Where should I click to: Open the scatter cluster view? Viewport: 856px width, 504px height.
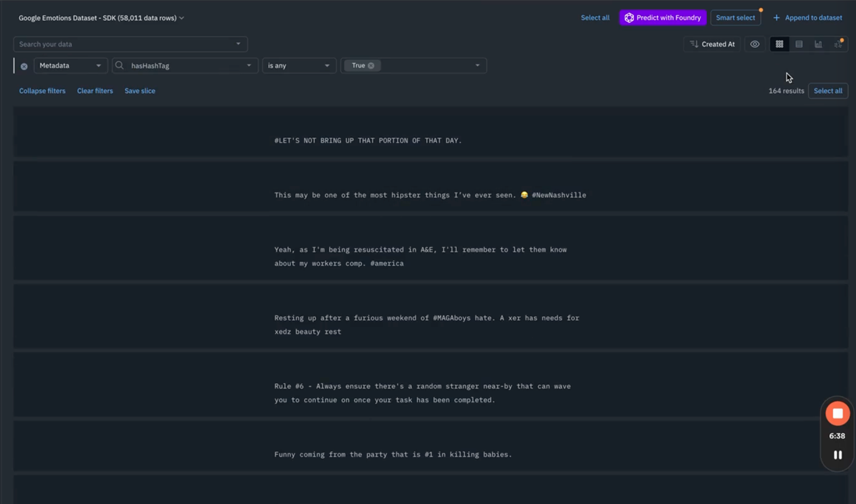pos(838,44)
